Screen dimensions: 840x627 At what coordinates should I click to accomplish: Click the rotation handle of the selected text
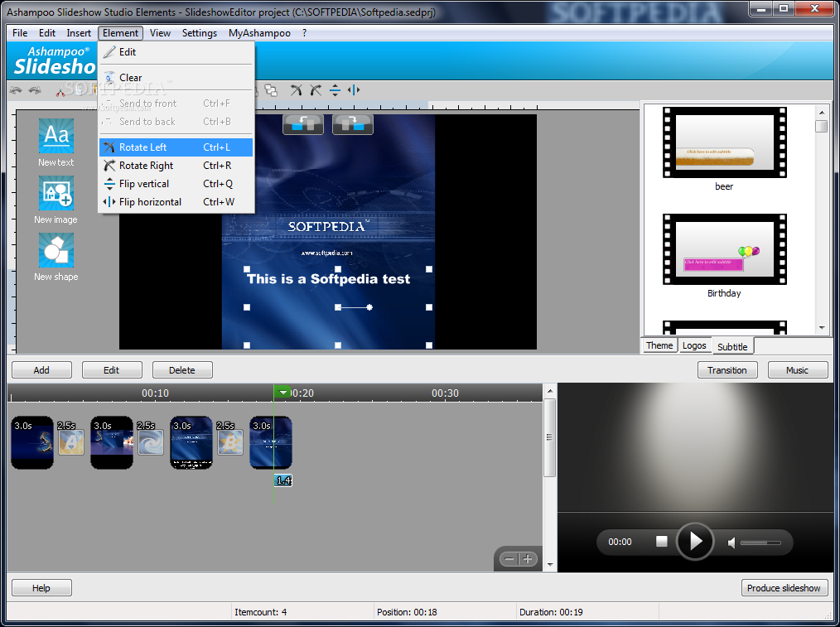tap(369, 307)
